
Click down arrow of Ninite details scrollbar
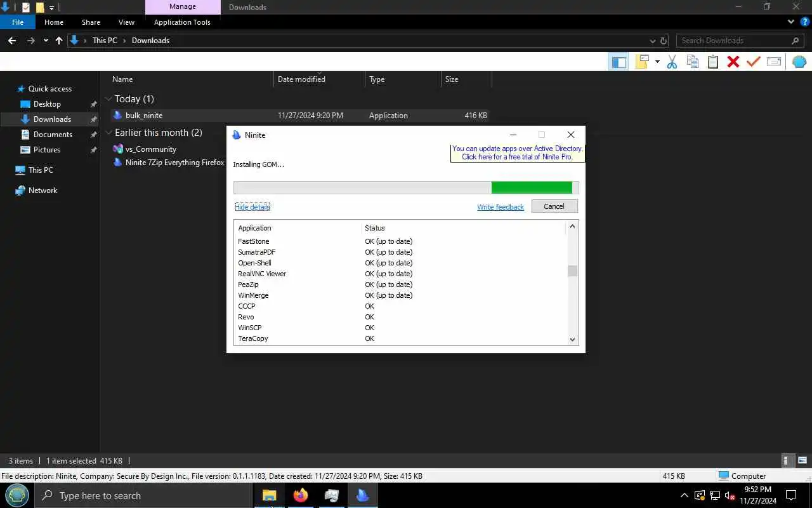pyautogui.click(x=572, y=340)
